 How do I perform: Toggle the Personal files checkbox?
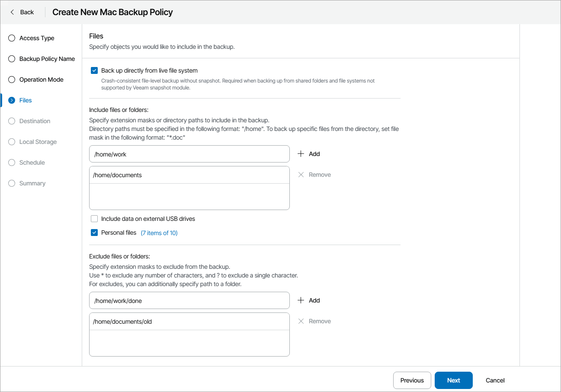click(94, 233)
